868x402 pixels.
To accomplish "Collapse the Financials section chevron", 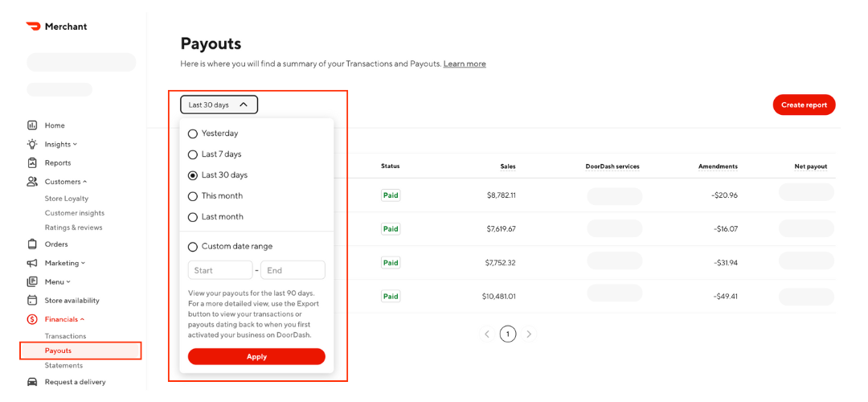I will coord(82,319).
